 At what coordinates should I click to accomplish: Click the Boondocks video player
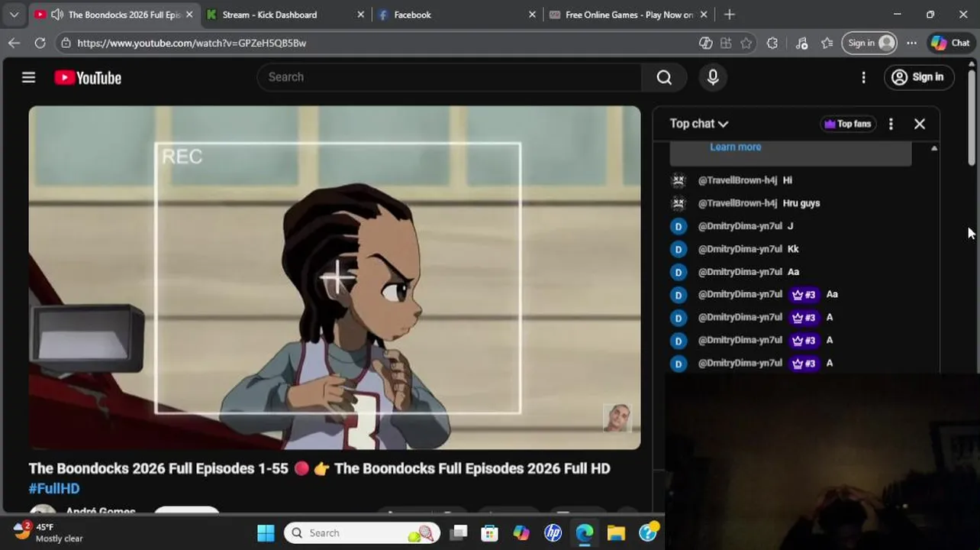coord(334,277)
